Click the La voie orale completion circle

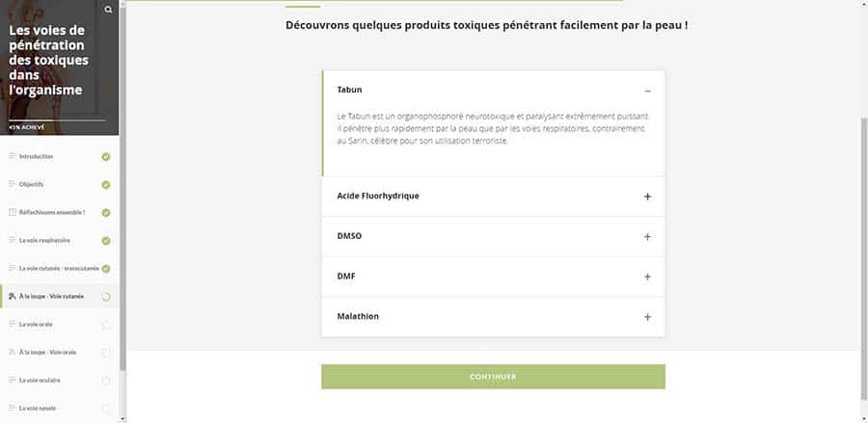(x=106, y=325)
